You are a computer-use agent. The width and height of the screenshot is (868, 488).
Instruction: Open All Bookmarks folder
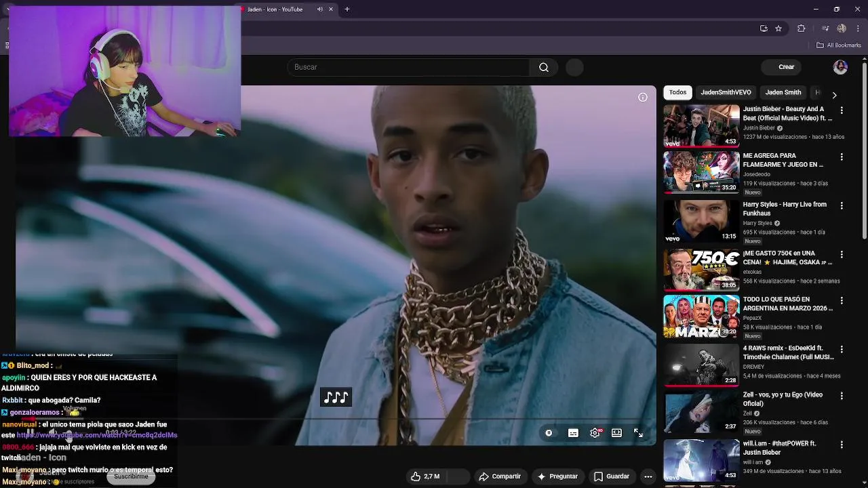pyautogui.click(x=839, y=45)
